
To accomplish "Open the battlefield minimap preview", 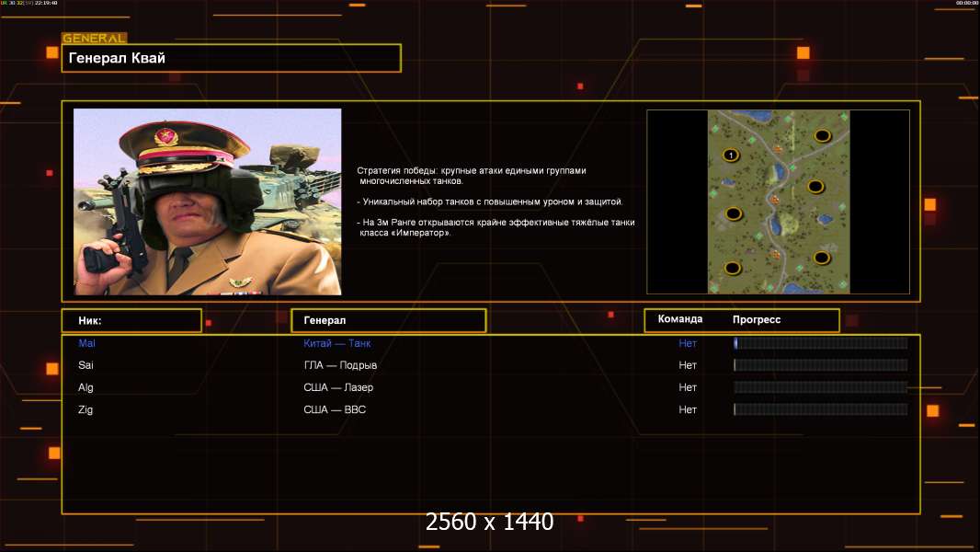I will [x=778, y=202].
